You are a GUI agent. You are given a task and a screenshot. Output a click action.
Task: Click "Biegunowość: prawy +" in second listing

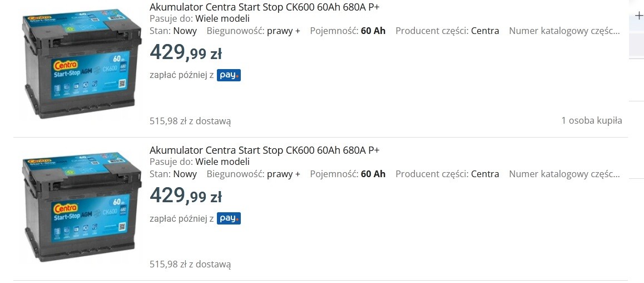[253, 174]
